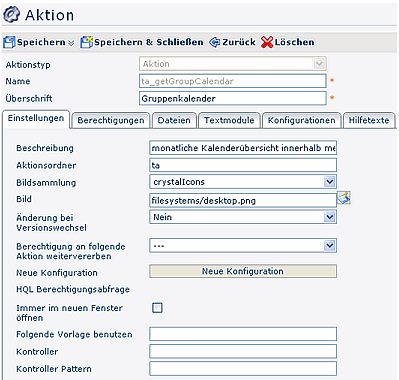This screenshot has width=399, height=380.
Task: Click the Name field ta_getGroupCalendar
Action: point(233,81)
